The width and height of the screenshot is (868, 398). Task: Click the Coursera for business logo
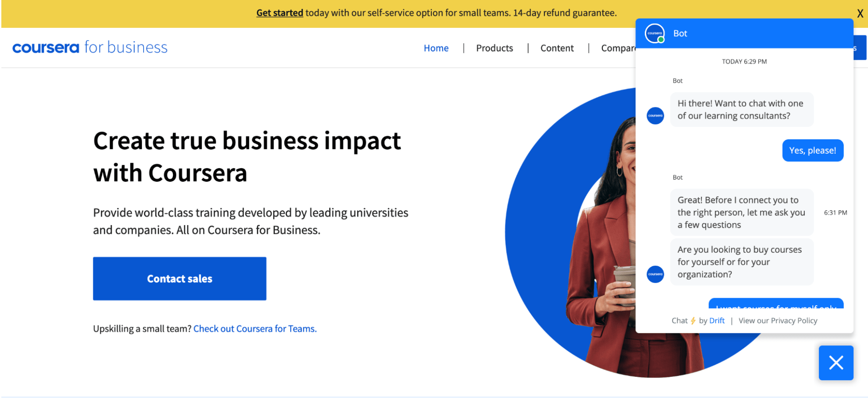(x=90, y=47)
